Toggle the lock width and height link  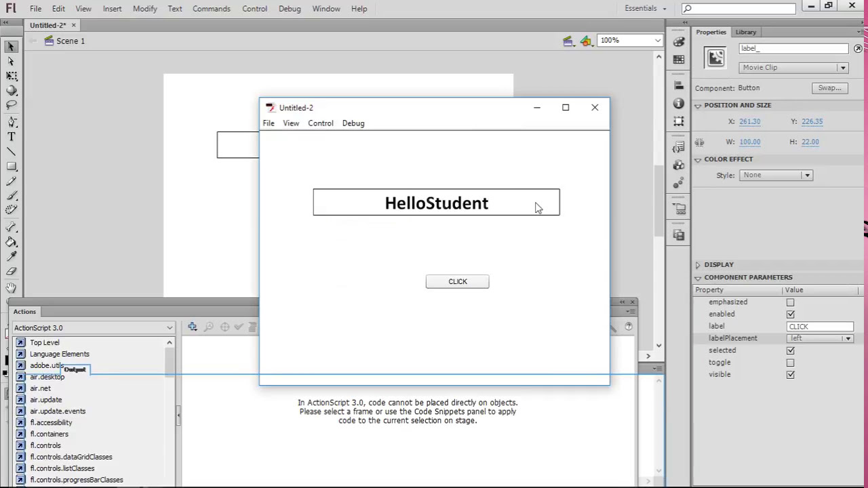[699, 142]
